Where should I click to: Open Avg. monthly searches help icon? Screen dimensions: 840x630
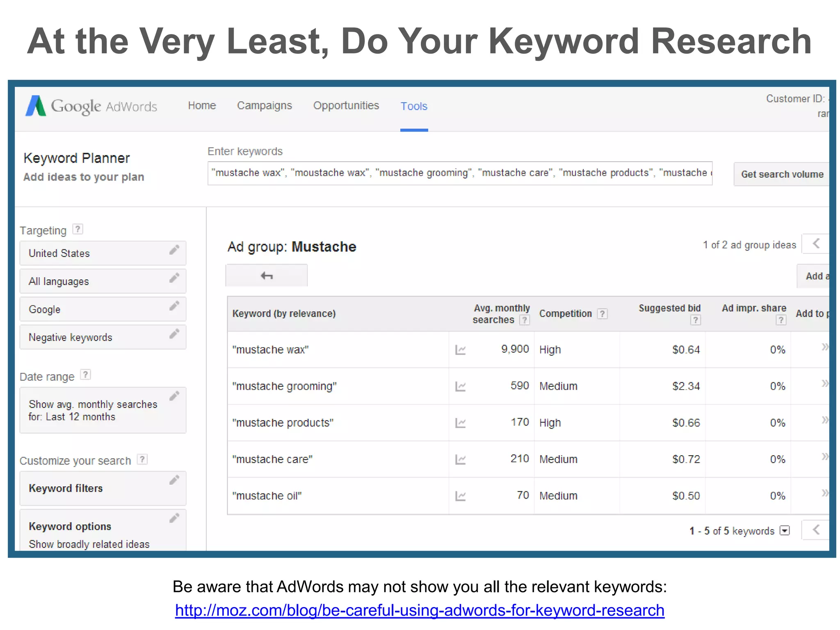(x=524, y=320)
